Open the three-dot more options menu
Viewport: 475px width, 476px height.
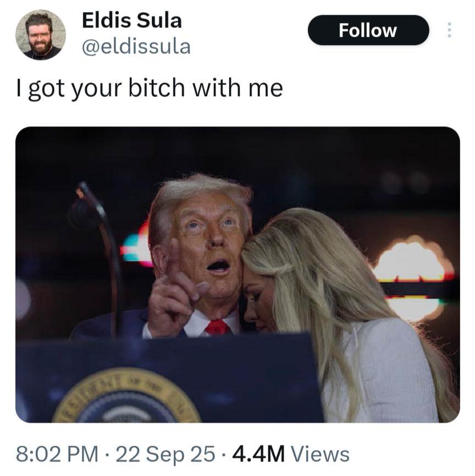(x=449, y=30)
